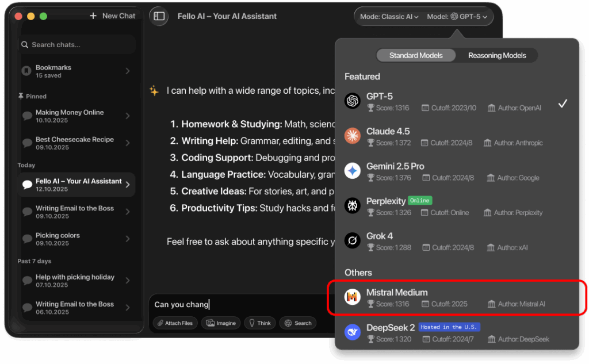Click chat bubble icon for Picking colors

point(27,239)
